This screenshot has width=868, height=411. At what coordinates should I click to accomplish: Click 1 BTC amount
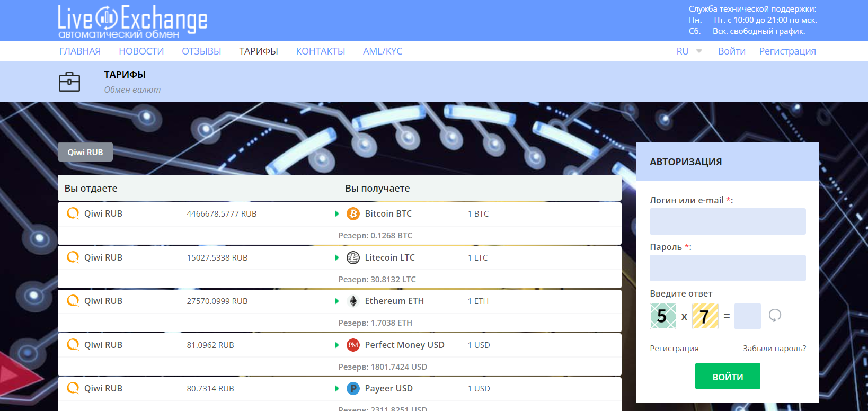coord(478,214)
